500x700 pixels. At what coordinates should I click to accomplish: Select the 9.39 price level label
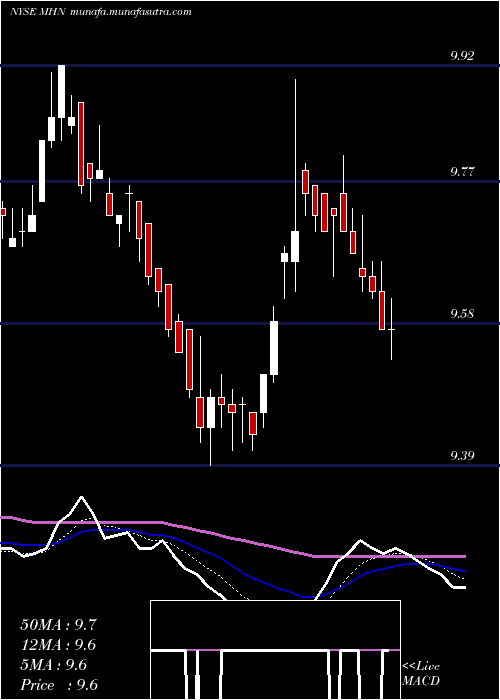[x=462, y=455]
